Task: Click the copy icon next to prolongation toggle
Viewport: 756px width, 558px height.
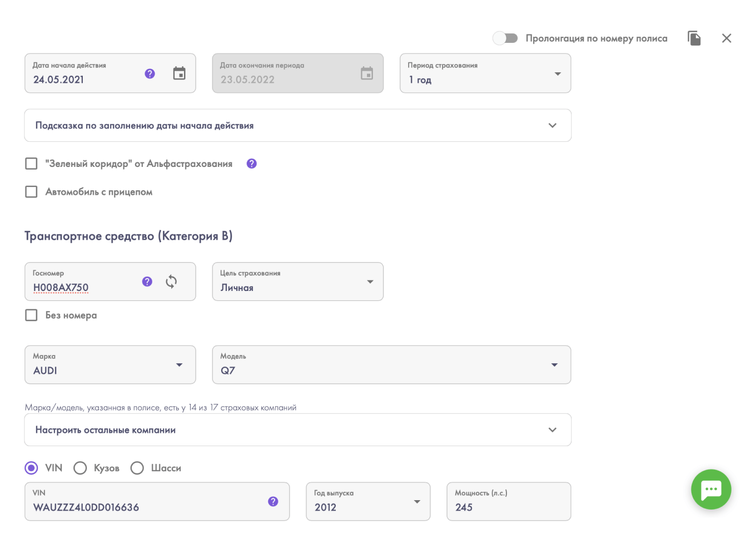Action: pyautogui.click(x=694, y=38)
